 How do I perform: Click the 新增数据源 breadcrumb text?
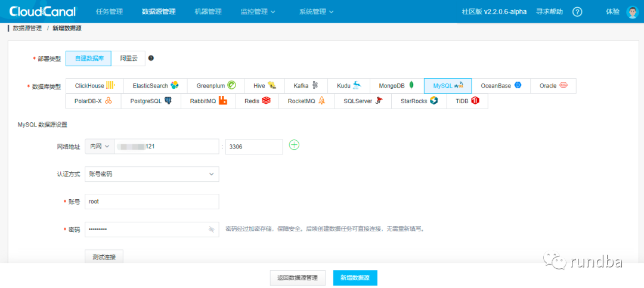coord(67,29)
